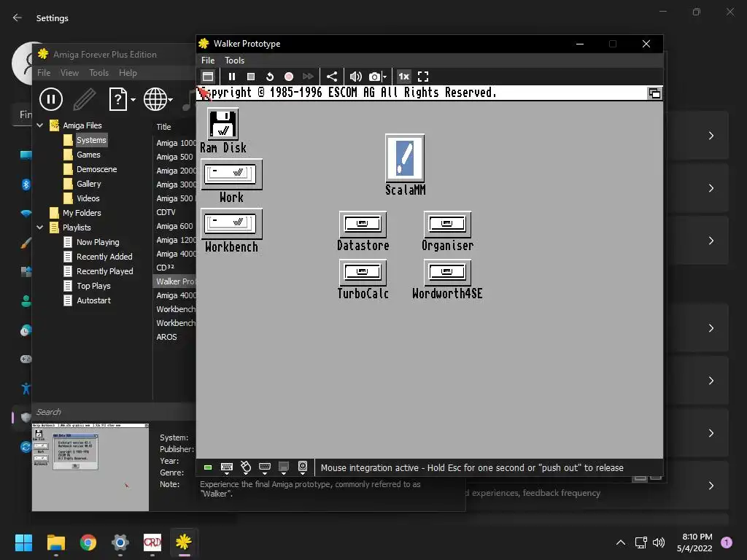
Task: Click the globe web icon in Amiga Forever
Action: pyautogui.click(x=155, y=99)
